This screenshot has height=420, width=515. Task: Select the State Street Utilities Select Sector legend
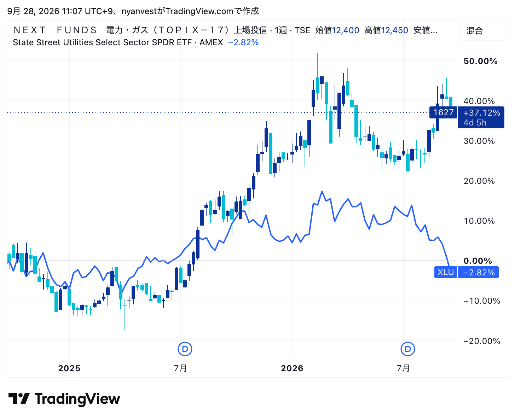(118, 42)
